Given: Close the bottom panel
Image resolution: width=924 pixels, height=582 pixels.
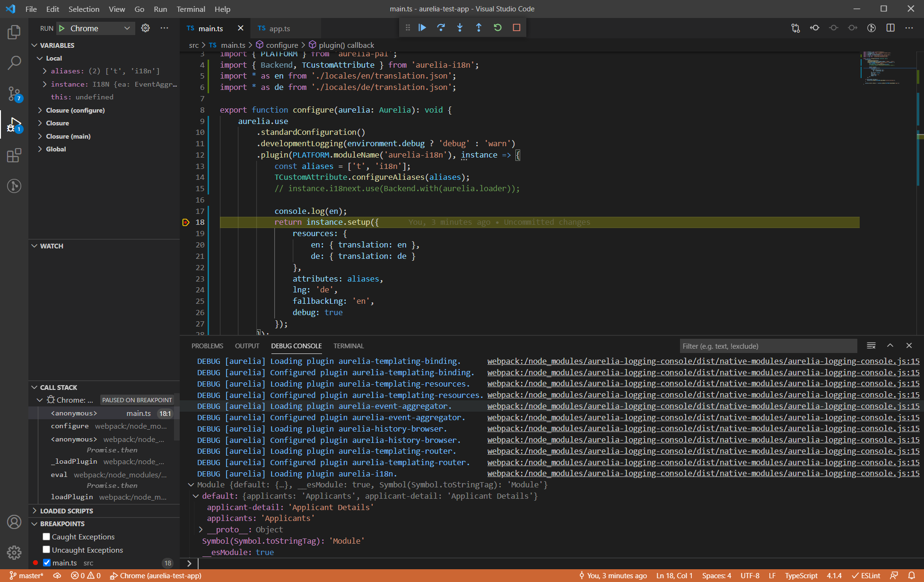Looking at the screenshot, I should (x=909, y=346).
